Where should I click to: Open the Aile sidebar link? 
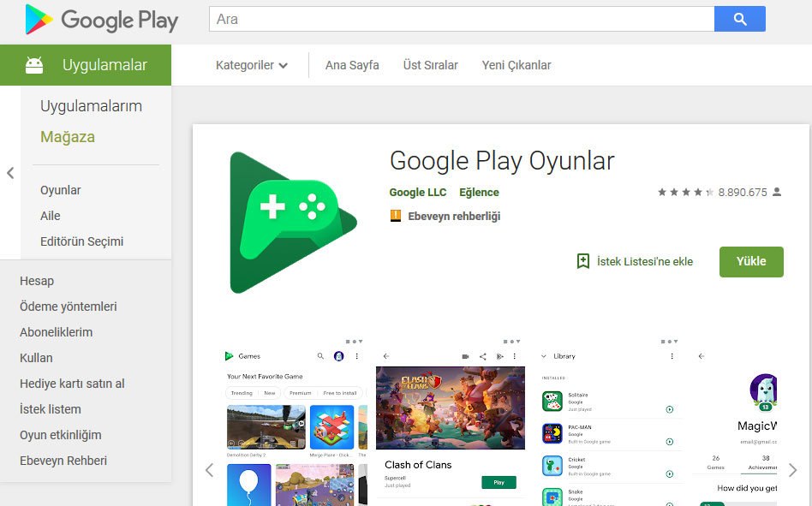click(x=51, y=216)
